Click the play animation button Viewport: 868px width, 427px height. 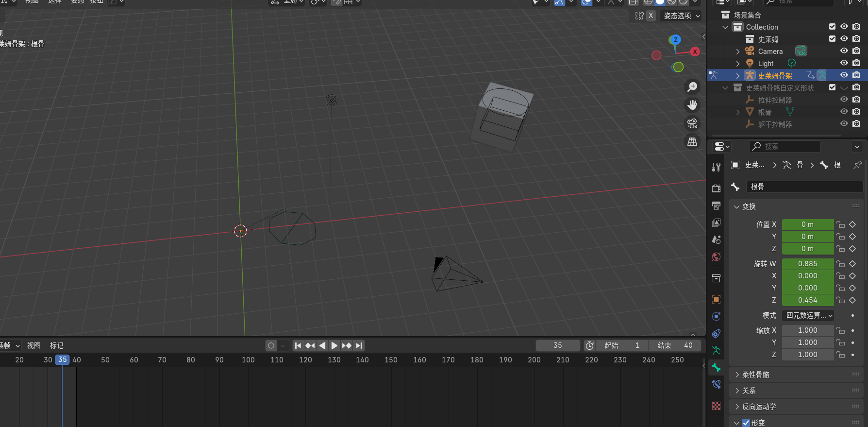coord(334,345)
